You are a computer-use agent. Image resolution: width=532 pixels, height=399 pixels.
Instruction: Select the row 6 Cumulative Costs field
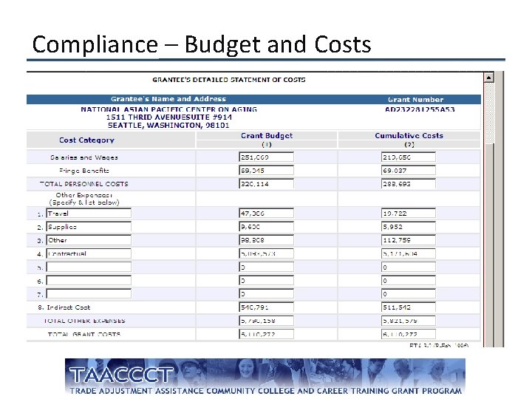409,280
